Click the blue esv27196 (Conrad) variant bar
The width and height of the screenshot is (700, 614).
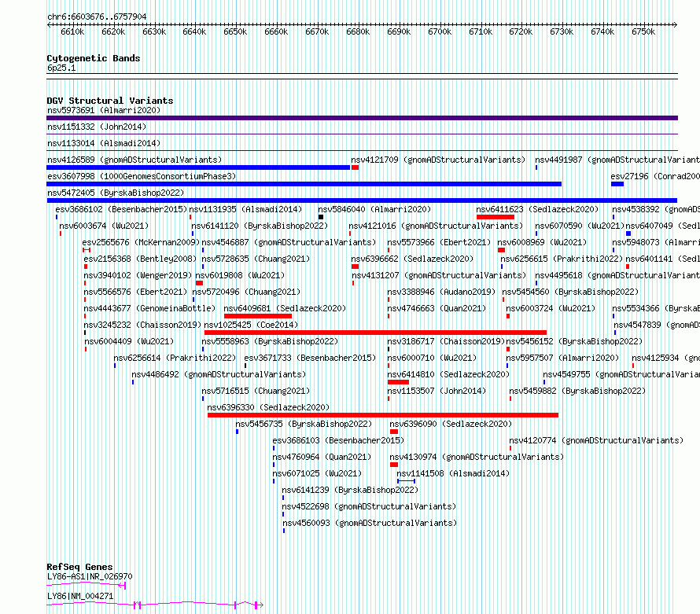click(617, 184)
